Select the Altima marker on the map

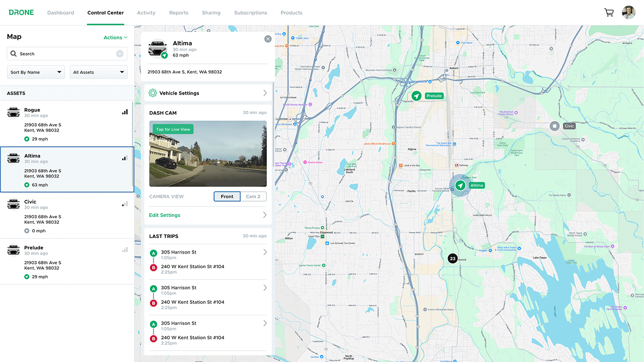[460, 186]
